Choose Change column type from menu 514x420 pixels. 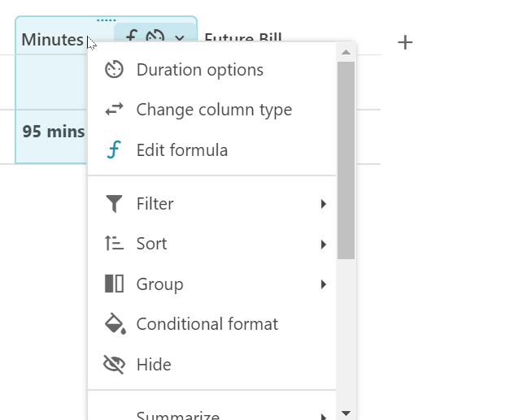214,110
